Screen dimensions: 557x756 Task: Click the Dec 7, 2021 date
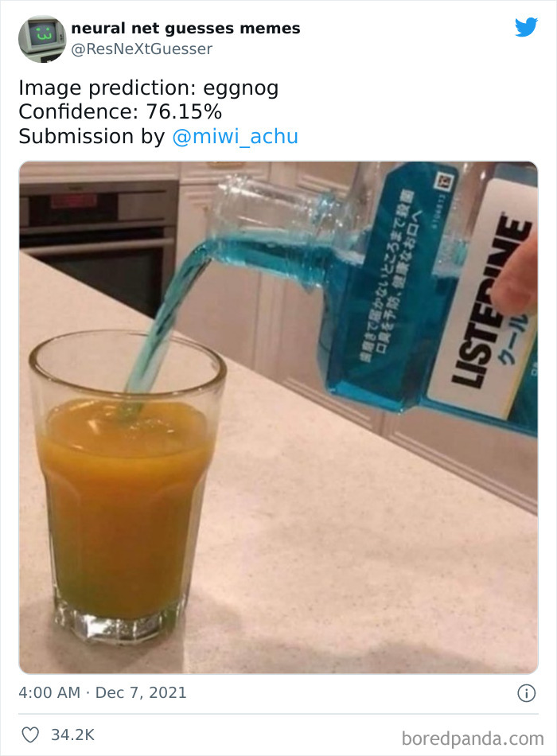tap(141, 692)
